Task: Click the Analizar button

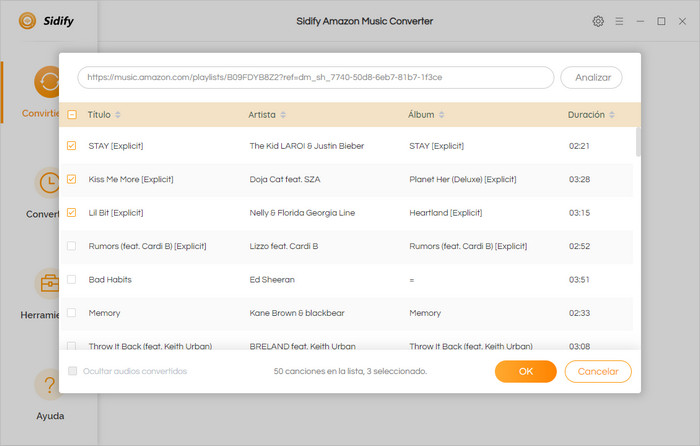Action: coord(592,78)
